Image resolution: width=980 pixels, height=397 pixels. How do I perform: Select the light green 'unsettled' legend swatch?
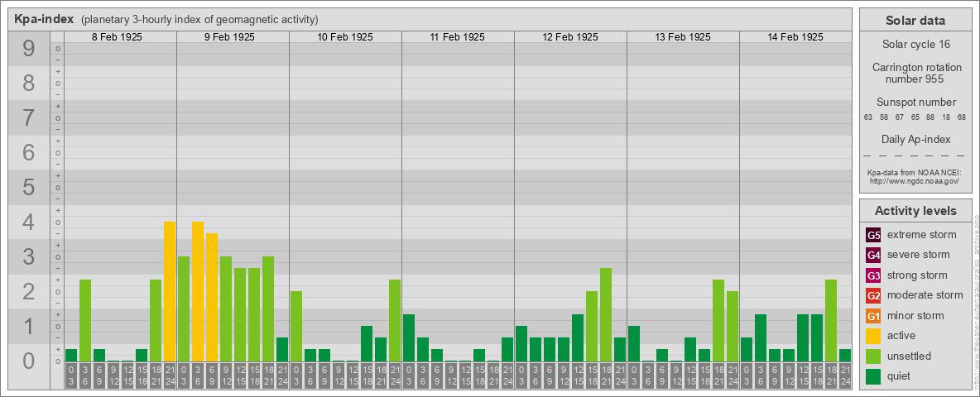[873, 356]
